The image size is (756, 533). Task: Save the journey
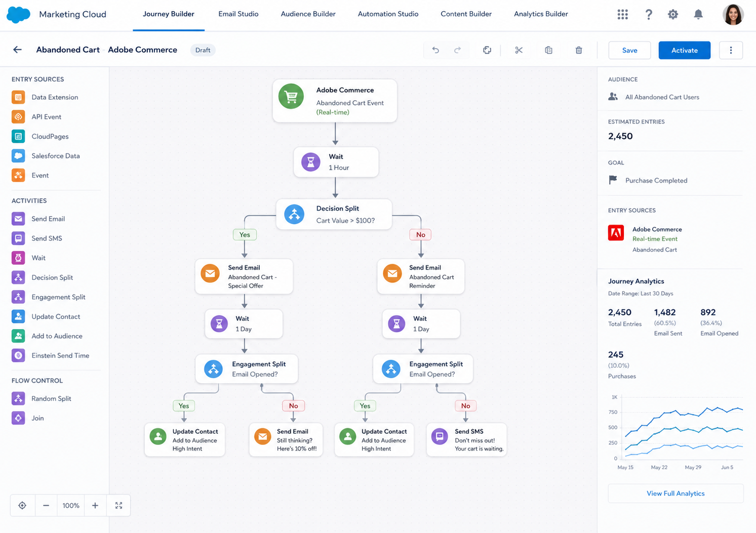click(x=629, y=50)
